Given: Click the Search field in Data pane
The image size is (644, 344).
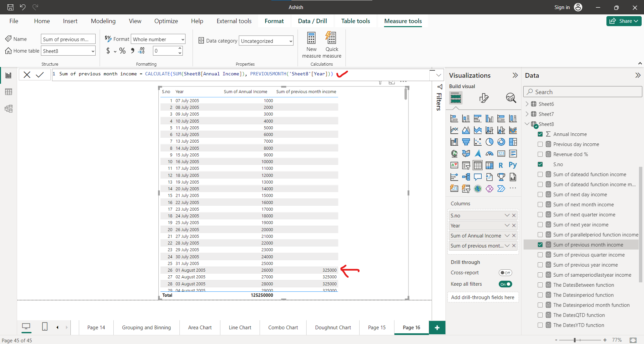Looking at the screenshot, I should pos(583,91).
